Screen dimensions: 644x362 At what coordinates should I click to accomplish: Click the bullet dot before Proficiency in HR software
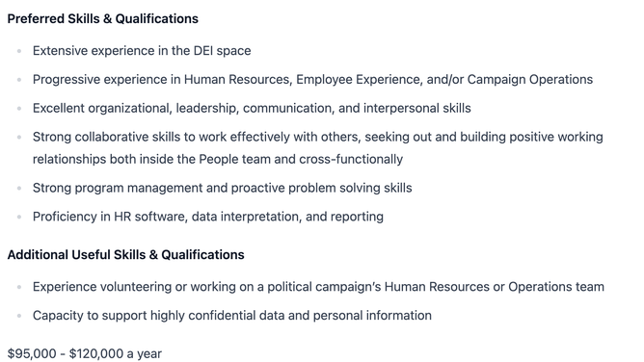point(19,217)
